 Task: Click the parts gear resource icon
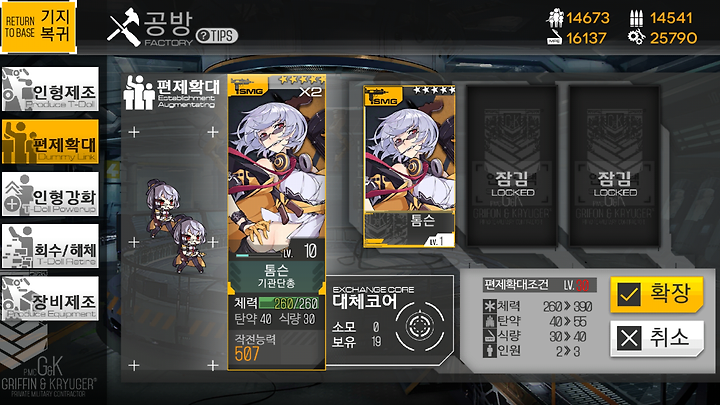[x=636, y=37]
